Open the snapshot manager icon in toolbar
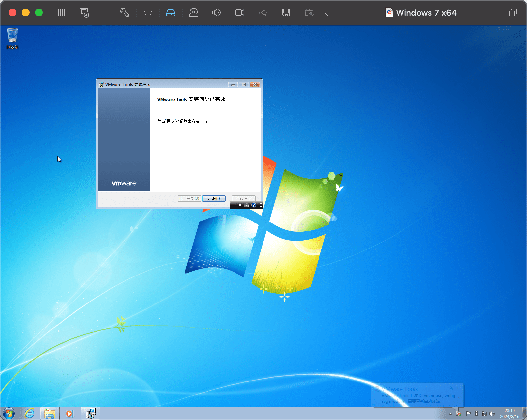 click(x=84, y=13)
